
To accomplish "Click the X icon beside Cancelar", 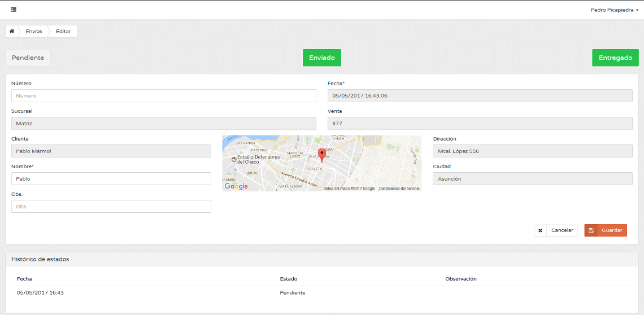I will pyautogui.click(x=540, y=230).
